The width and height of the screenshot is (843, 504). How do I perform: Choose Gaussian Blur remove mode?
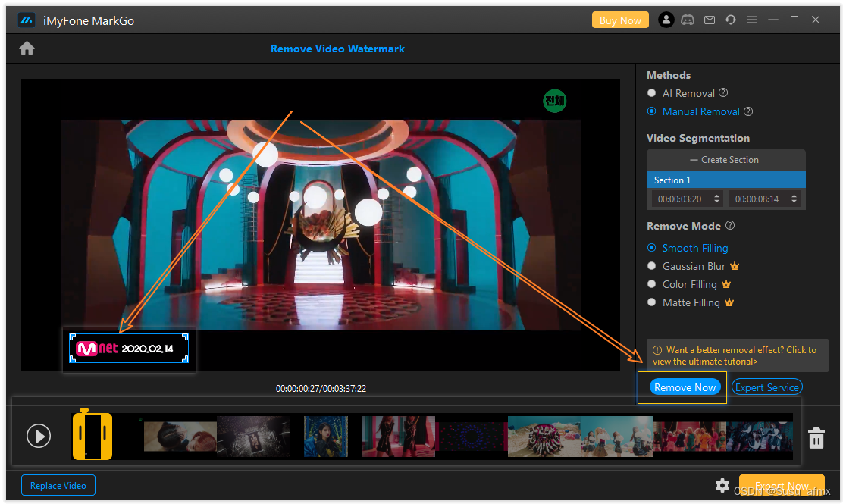coord(652,266)
